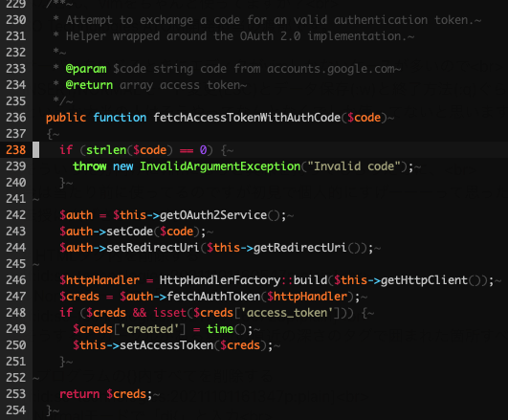508x420 pixels.
Task: Click the $httpHandler variable on line 246
Action: (x=99, y=280)
